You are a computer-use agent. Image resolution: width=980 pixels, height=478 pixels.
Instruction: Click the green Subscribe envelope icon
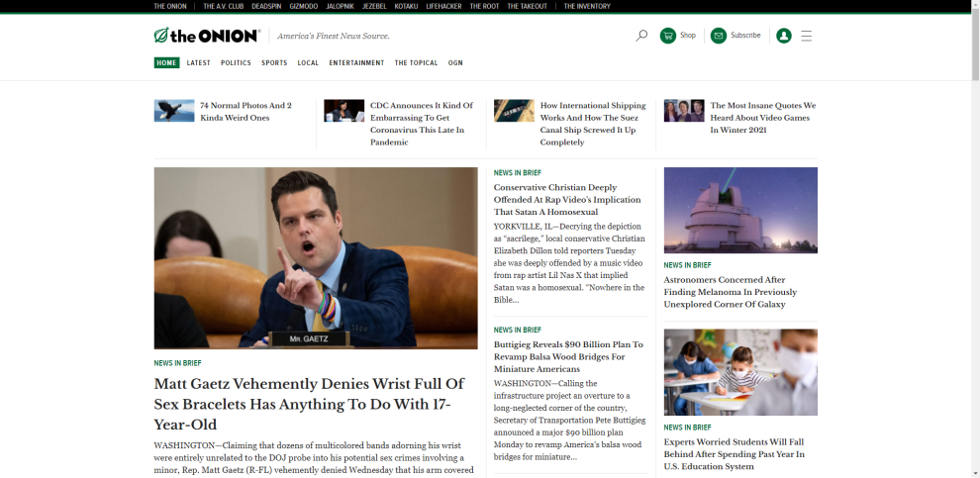[x=718, y=36]
